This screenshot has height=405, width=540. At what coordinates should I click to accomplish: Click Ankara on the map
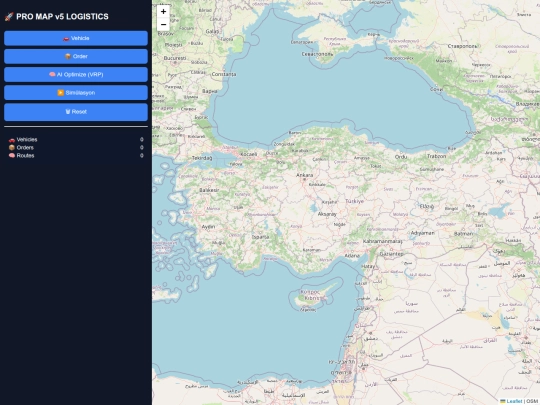tap(304, 175)
